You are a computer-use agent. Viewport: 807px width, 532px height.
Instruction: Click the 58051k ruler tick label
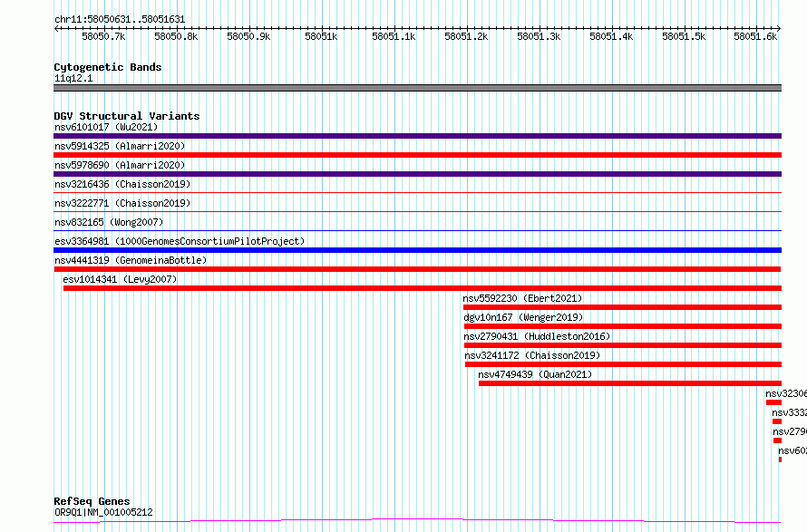pyautogui.click(x=321, y=36)
